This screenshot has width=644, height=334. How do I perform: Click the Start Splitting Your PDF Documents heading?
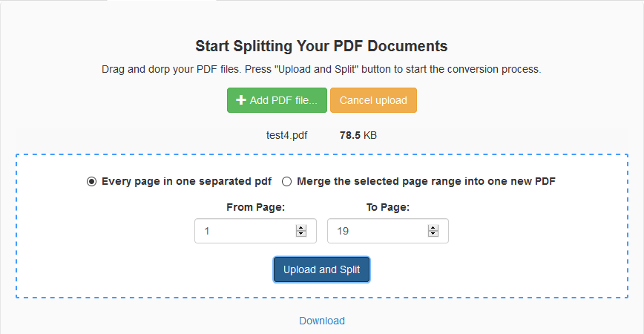coord(321,46)
